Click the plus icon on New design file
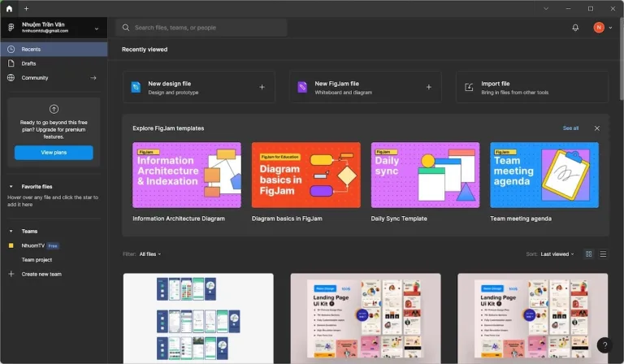The width and height of the screenshot is (624, 364). [262, 87]
